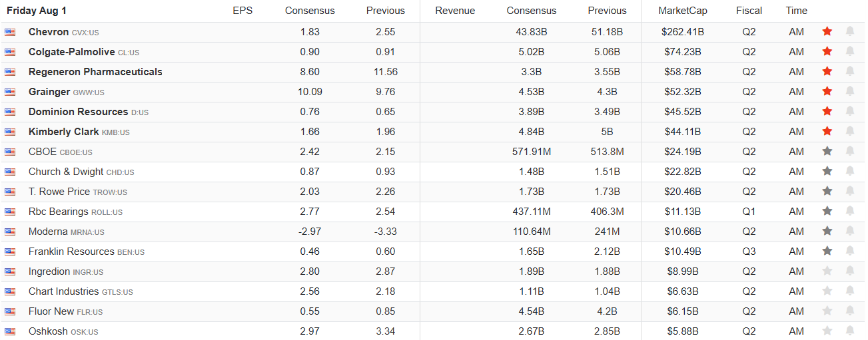Screen dimensions: 868x340
Task: Select CBOE's 571.91M revenue consensus
Action: pos(532,152)
